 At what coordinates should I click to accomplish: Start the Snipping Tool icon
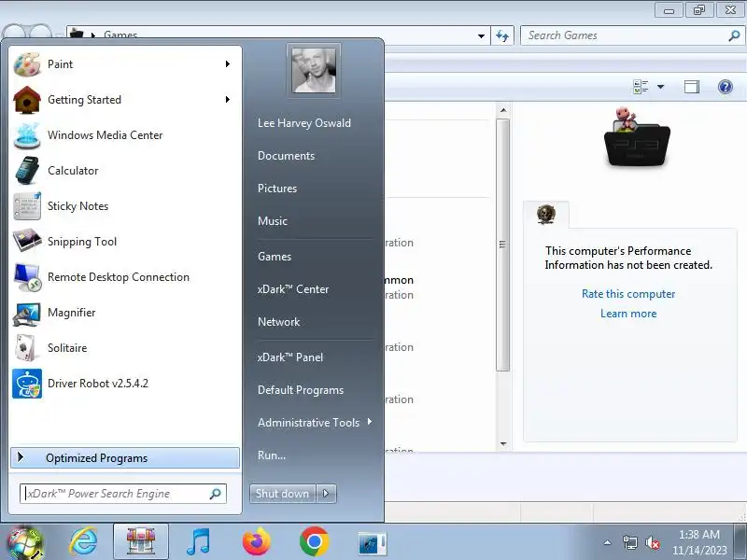pos(27,242)
